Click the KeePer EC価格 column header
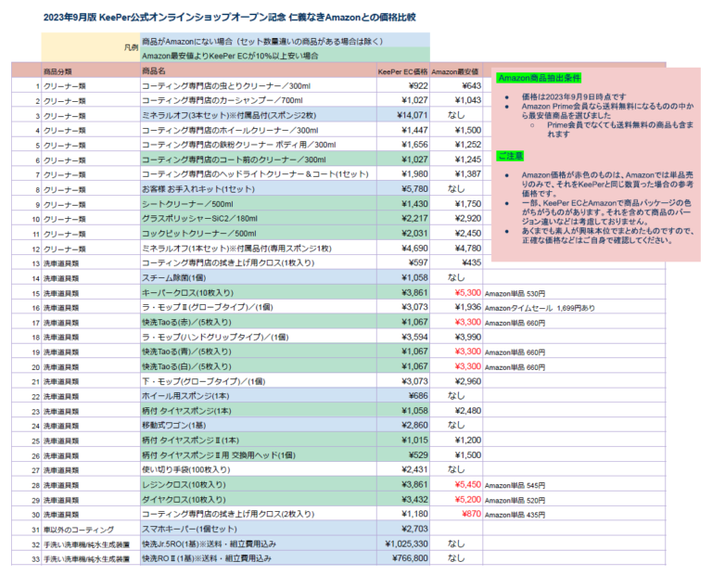This screenshot has height=588, width=712. pyautogui.click(x=402, y=70)
